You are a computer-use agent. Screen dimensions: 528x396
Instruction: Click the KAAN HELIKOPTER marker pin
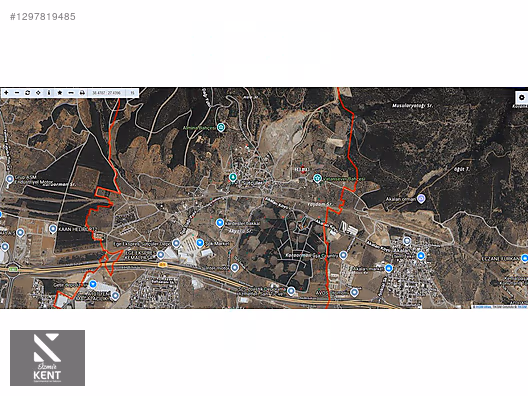pos(53,229)
